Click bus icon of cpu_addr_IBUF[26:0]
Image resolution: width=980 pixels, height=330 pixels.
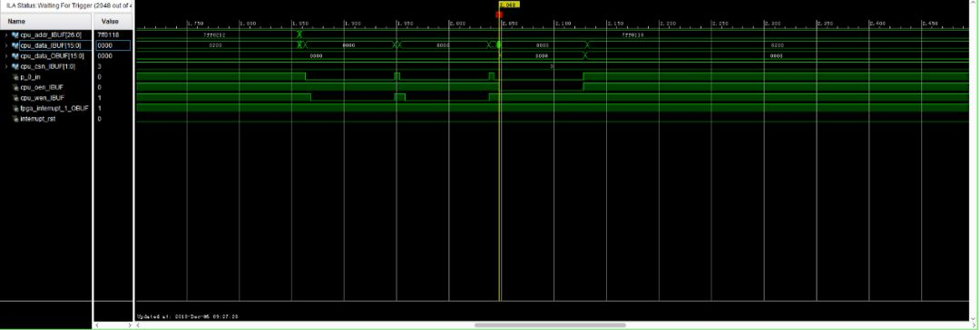[15, 35]
